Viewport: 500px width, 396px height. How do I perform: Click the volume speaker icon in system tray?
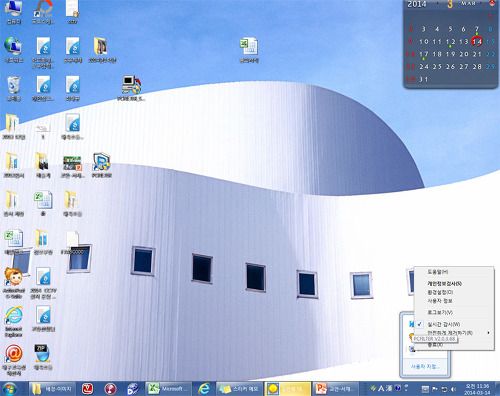pos(453,389)
